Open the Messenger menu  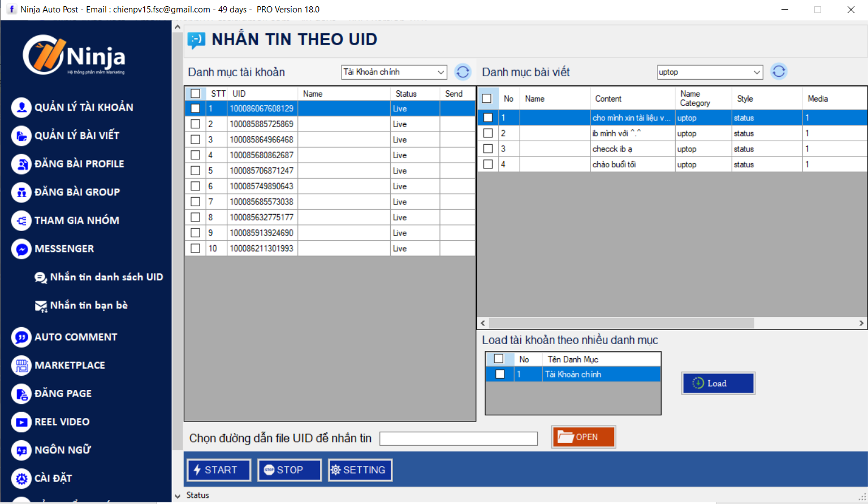point(64,249)
